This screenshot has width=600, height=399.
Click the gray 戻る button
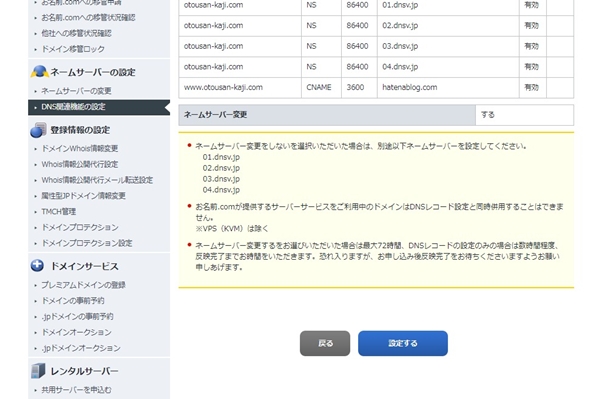pos(325,343)
